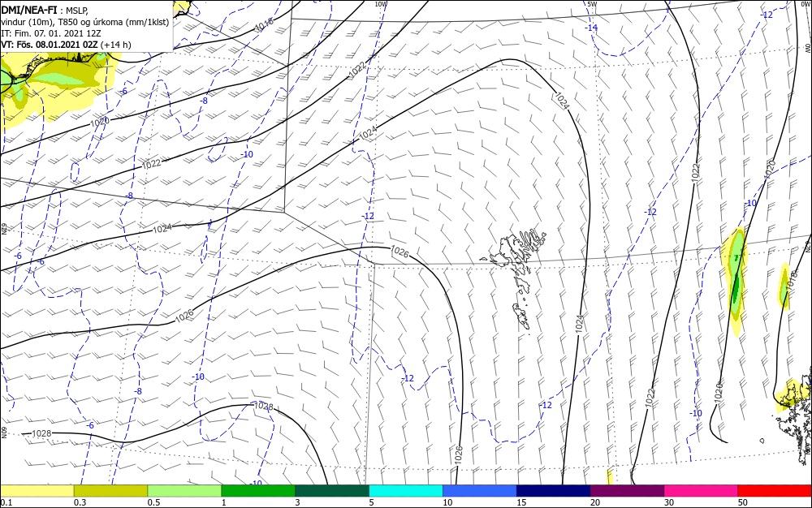Click the navy 15 mm legend swatch

pyautogui.click(x=554, y=491)
